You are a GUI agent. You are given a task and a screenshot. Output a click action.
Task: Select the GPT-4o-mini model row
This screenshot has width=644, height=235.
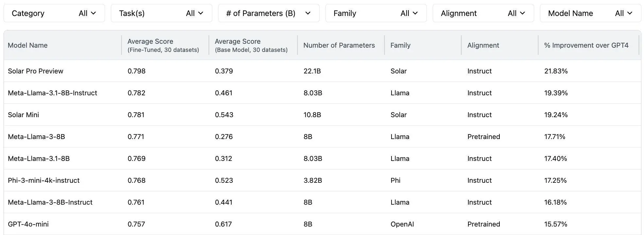point(322,224)
